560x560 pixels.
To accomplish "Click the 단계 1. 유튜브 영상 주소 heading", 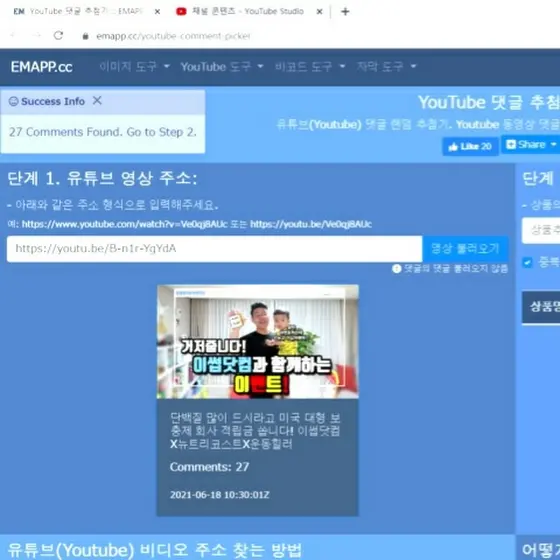I will [x=102, y=178].
